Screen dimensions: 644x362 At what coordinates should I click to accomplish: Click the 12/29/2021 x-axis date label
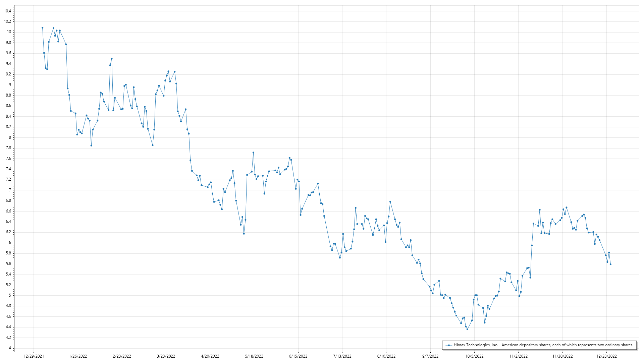coord(34,356)
